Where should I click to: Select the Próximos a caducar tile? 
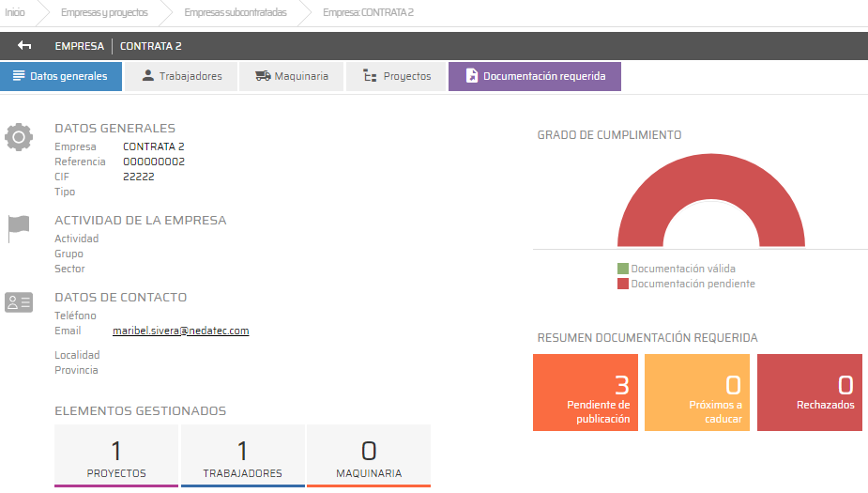pyautogui.click(x=697, y=393)
